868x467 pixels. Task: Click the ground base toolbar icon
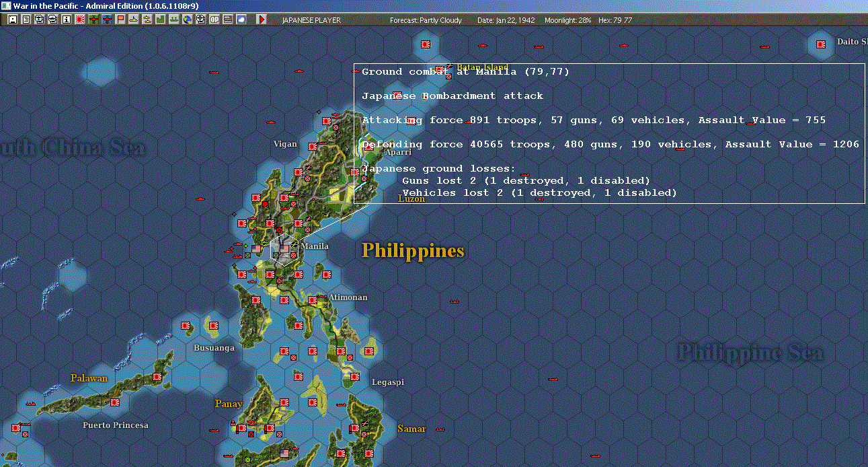173,20
